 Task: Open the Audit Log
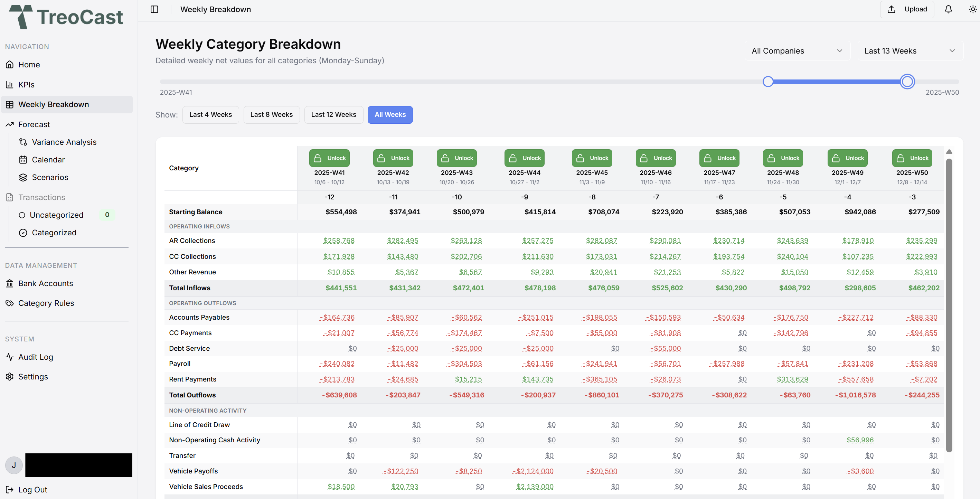35,356
